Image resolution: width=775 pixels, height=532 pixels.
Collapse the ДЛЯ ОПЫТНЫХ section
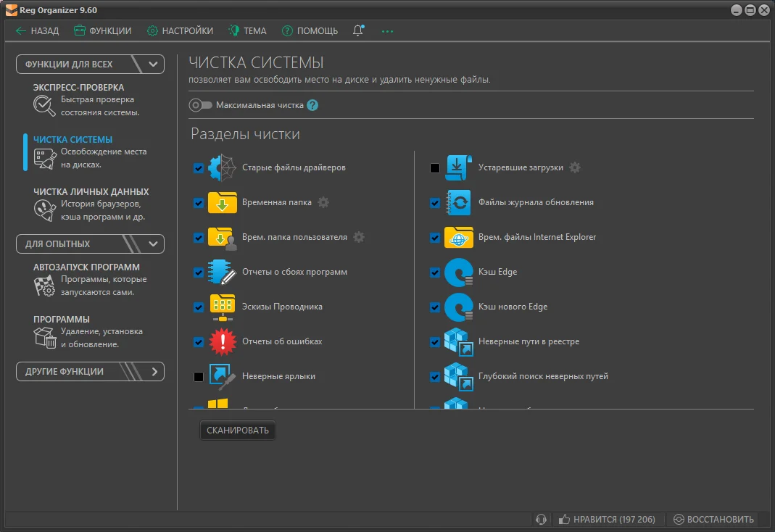[x=153, y=244]
